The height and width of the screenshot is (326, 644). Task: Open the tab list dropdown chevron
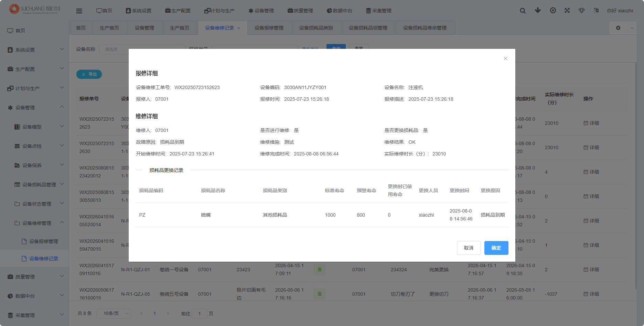click(x=632, y=28)
